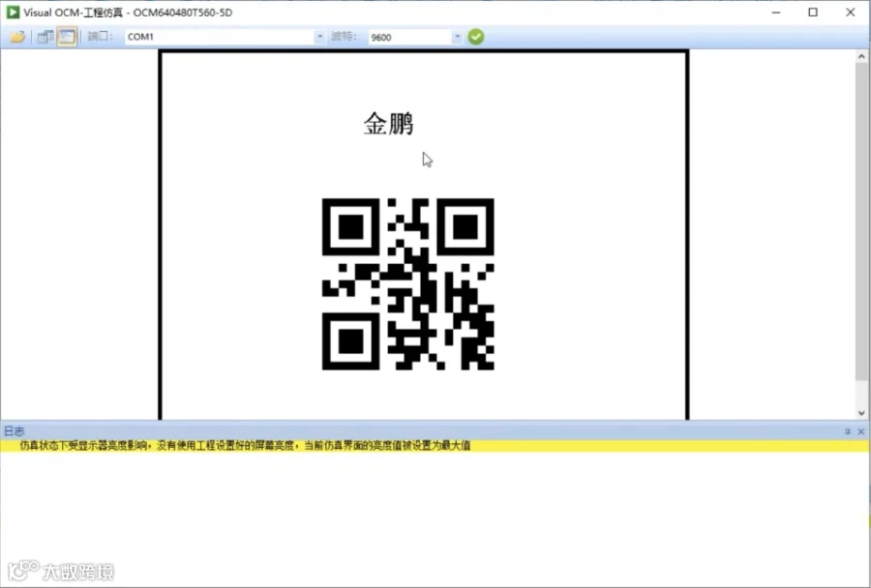Click the 金鹏 text in simulation

(389, 123)
